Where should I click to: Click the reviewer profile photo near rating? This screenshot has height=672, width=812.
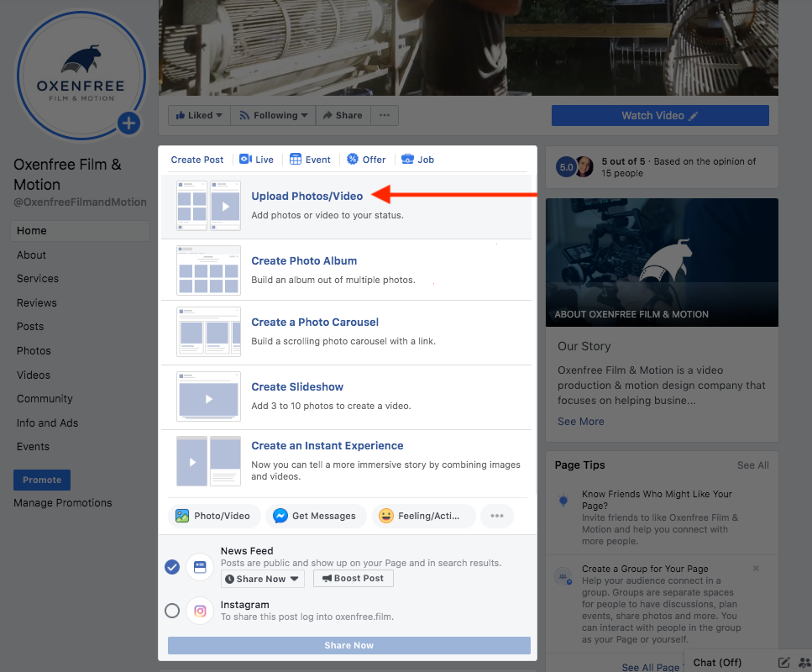tap(584, 167)
